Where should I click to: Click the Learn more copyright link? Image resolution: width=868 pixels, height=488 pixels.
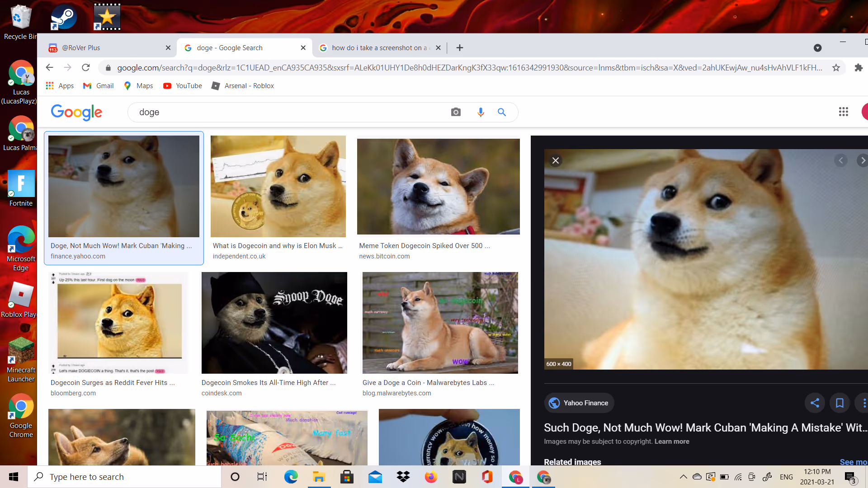coord(672,441)
